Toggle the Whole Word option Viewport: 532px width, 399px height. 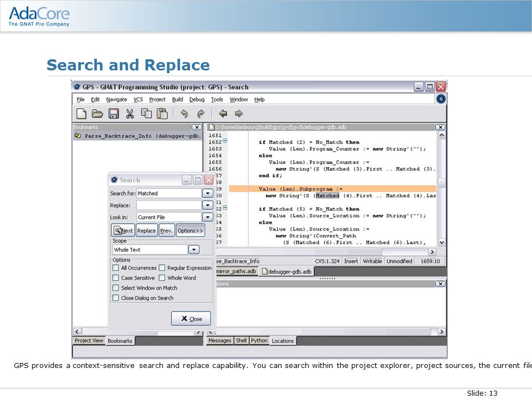click(x=162, y=278)
